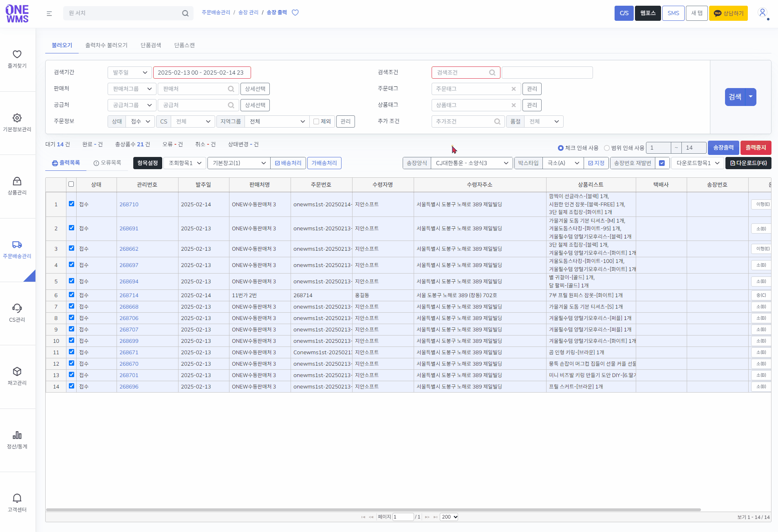
Task: Switch to the 불러오기 tab
Action: click(62, 45)
